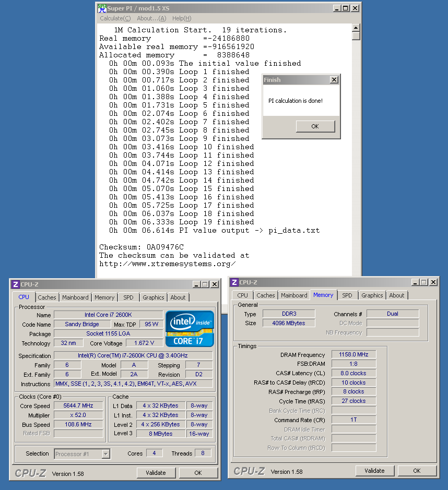Click the CPU-Z logo icon in left window title bar
The width and height of the screenshot is (448, 490).
pyautogui.click(x=15, y=284)
